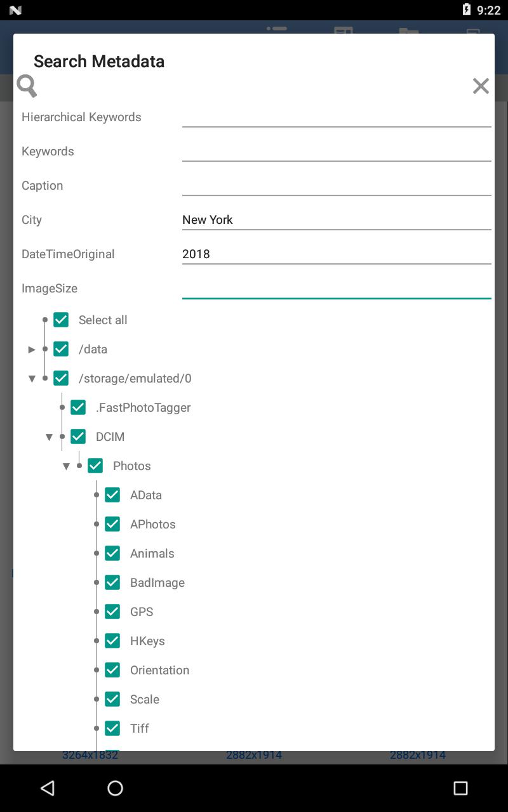The image size is (508, 812).
Task: Collapse the /storage/emulated/0 node
Action: click(x=32, y=379)
